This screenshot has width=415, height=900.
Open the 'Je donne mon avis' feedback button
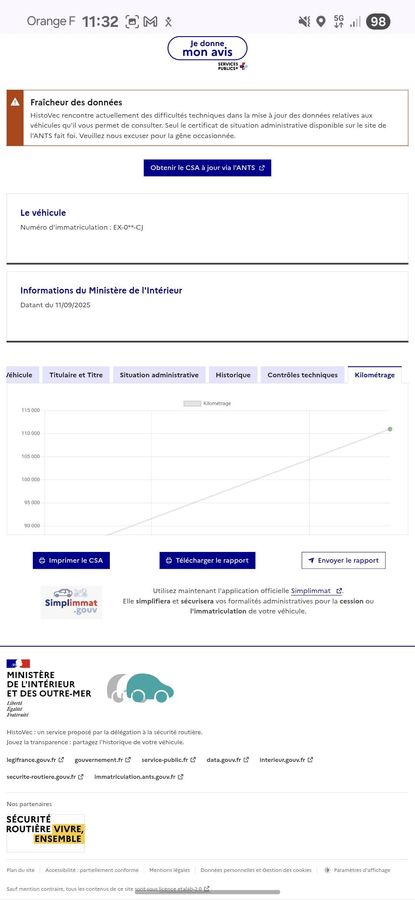tap(207, 49)
